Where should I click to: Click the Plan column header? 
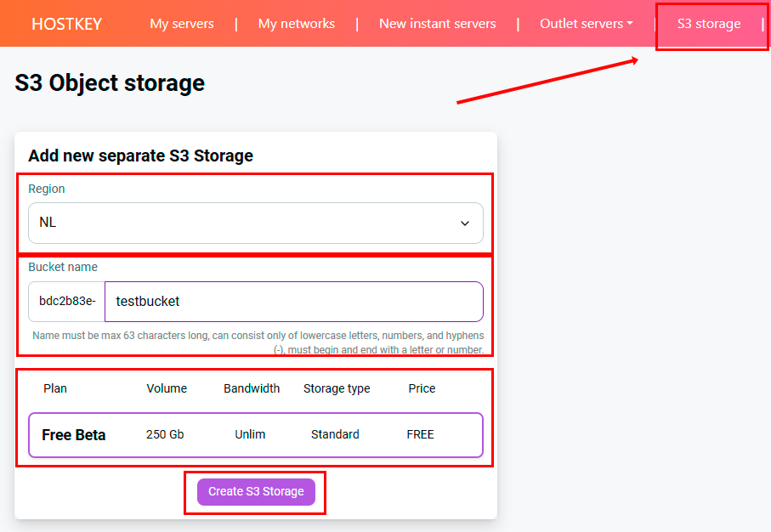(x=55, y=388)
